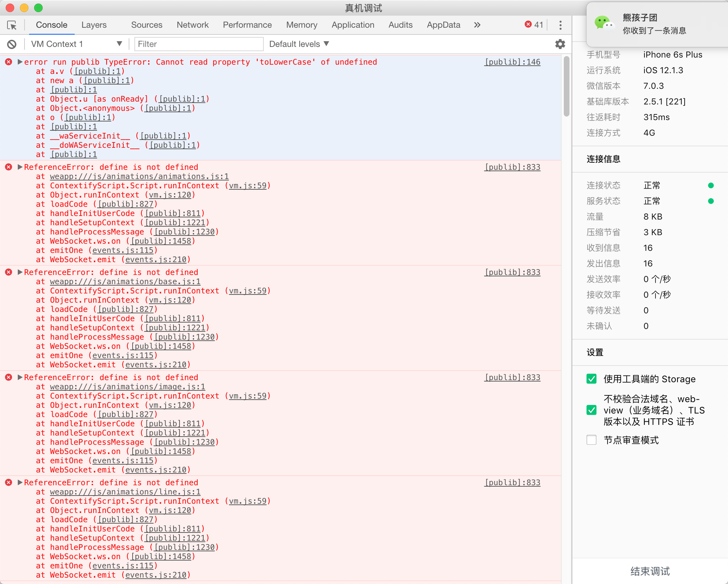This screenshot has width=728, height=584.
Task: Click error icon of base.js entry
Action: pos(9,272)
